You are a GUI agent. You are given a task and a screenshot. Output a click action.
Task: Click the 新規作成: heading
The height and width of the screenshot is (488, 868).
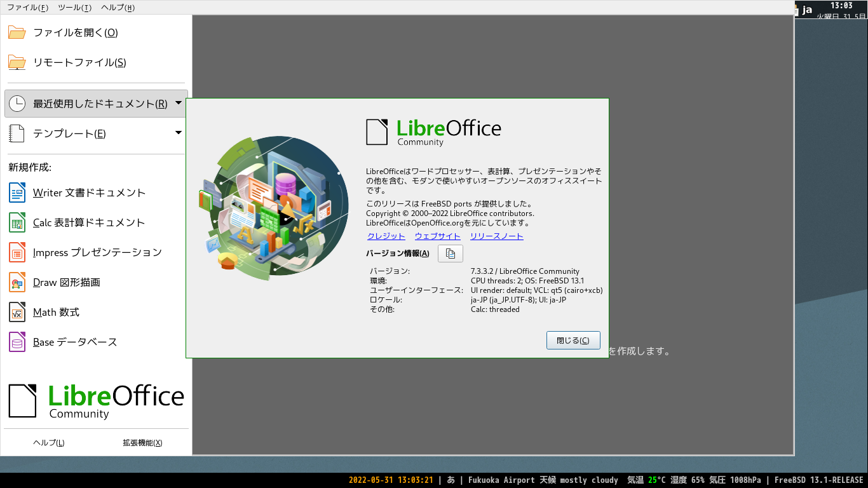30,168
